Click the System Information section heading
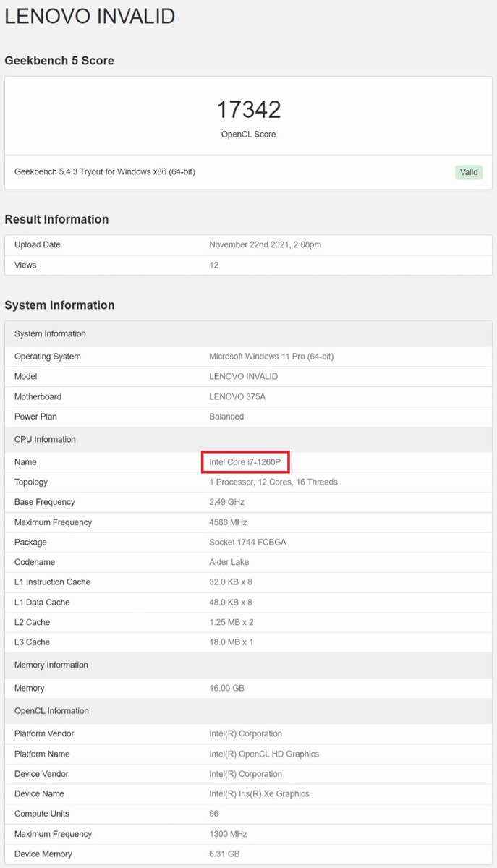This screenshot has height=868, width=497. pyautogui.click(x=59, y=305)
